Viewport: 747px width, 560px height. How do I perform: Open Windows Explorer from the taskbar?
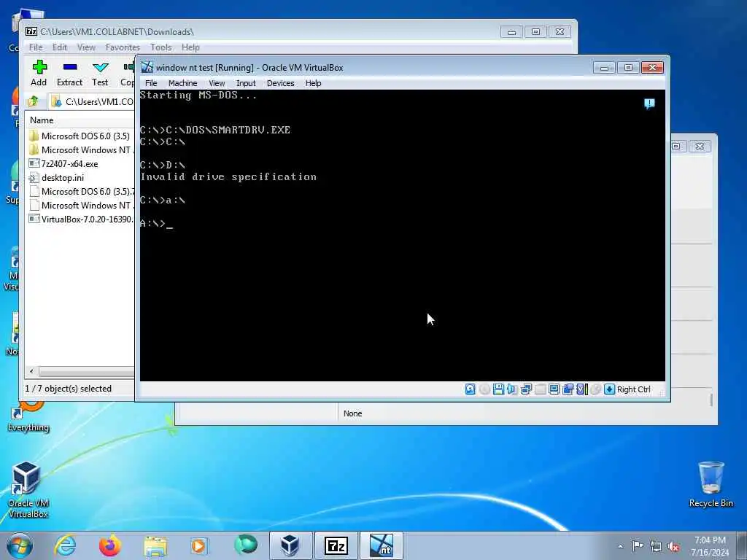point(155,545)
